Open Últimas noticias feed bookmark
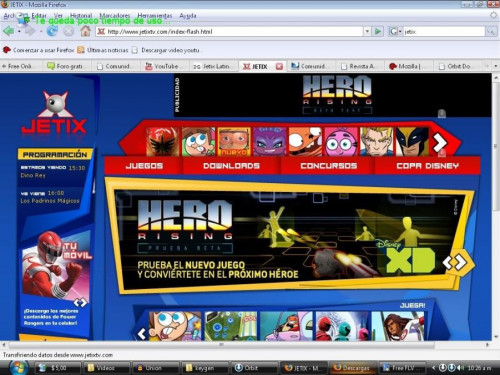Image resolution: width=500 pixels, height=375 pixels. (103, 50)
